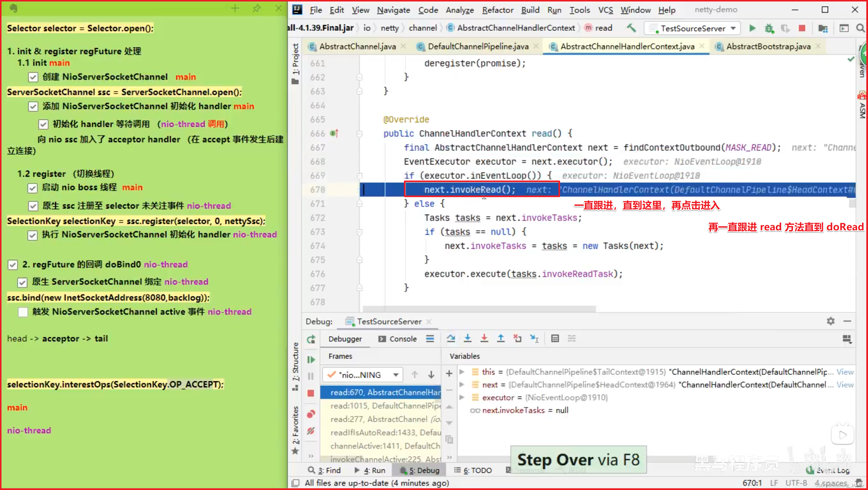The width and height of the screenshot is (868, 490).
Task: Expand the 'executor' variable node
Action: point(462,397)
